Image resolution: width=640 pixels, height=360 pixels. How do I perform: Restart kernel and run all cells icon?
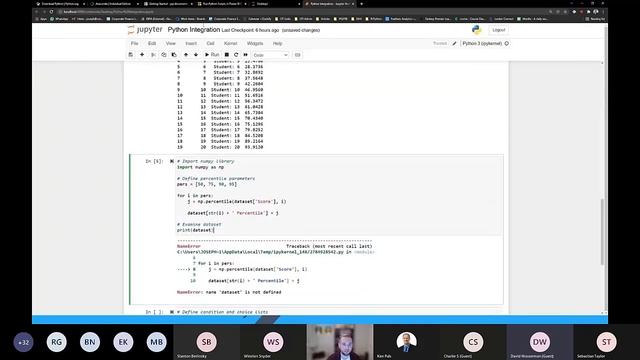246,55
